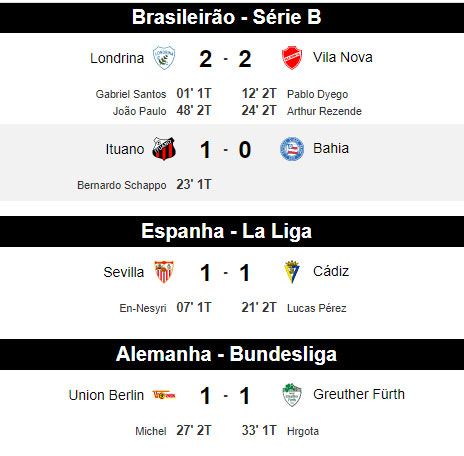Select scorer Bernardo Schappo
Image resolution: width=464 pixels, height=456 pixels.
pos(122,185)
